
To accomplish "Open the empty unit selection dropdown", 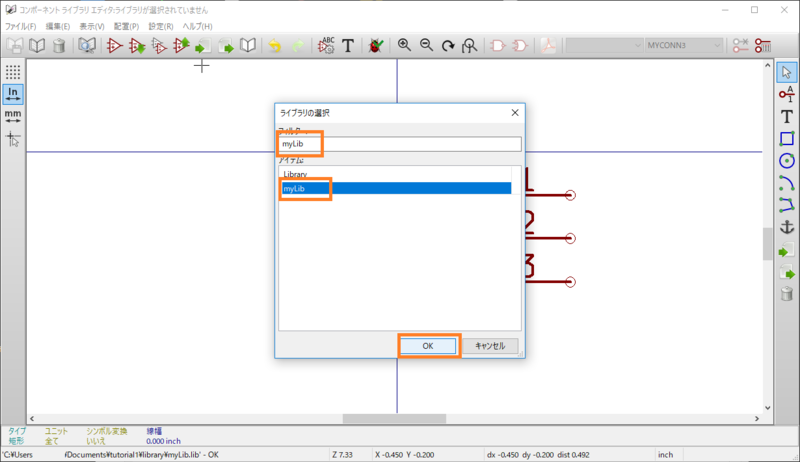I will coord(604,45).
